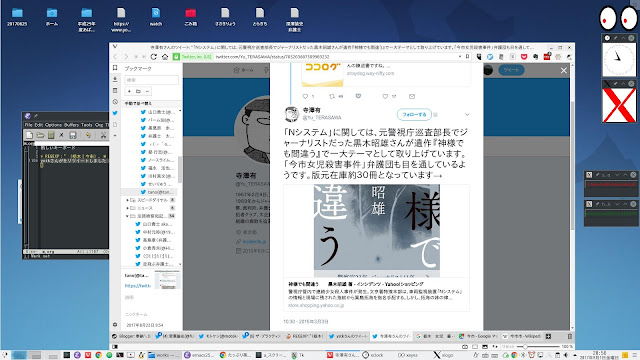Image resolution: width=640 pixels, height=360 pixels.
Task: Remove bookmark with the minus button
Action: point(147,91)
